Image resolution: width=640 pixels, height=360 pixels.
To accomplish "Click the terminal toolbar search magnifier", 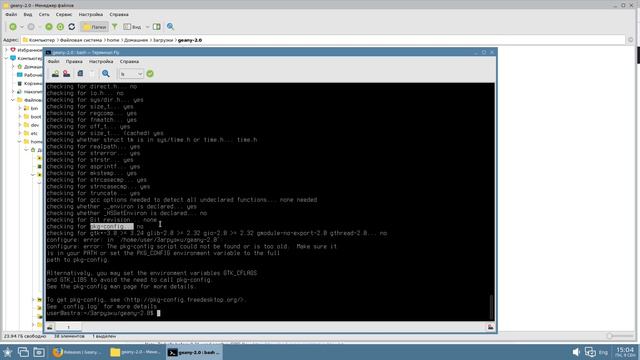I will (x=106, y=74).
